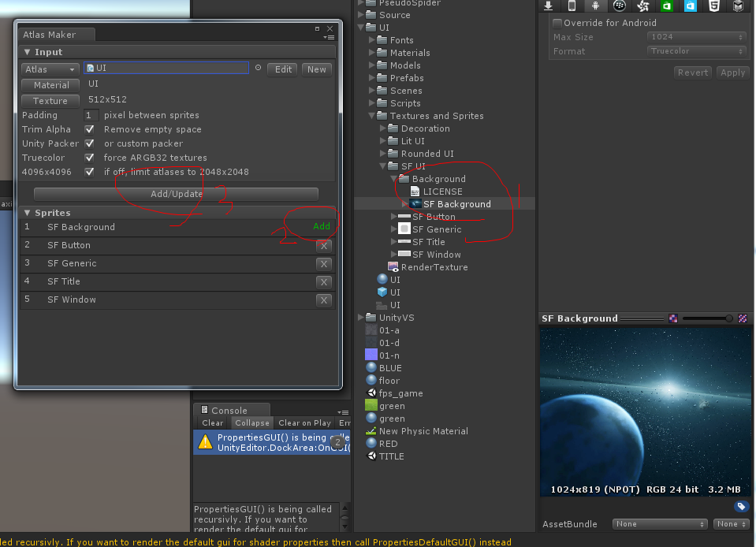The width and height of the screenshot is (756, 547).
Task: Select the RenderTexture asset
Action: pos(428,267)
